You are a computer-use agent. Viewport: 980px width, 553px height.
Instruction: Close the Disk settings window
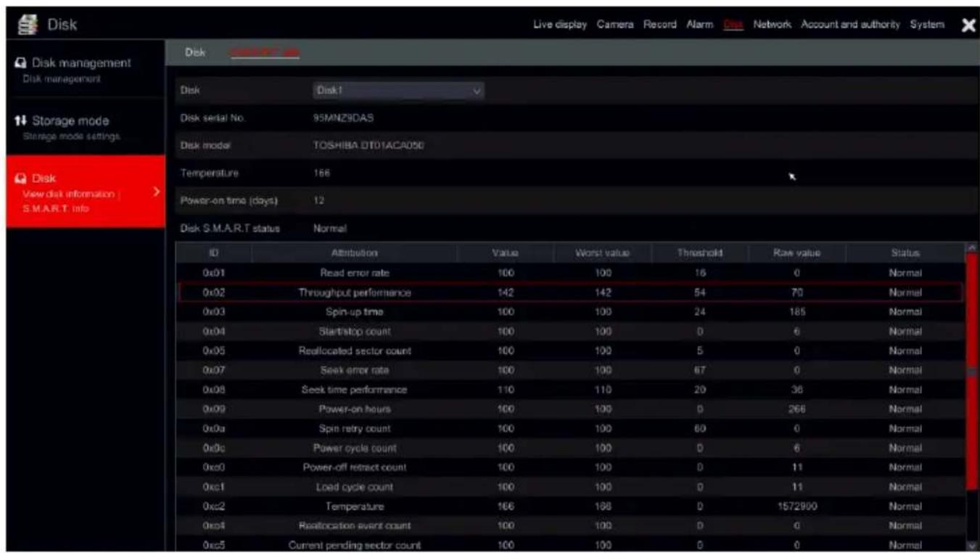(967, 25)
